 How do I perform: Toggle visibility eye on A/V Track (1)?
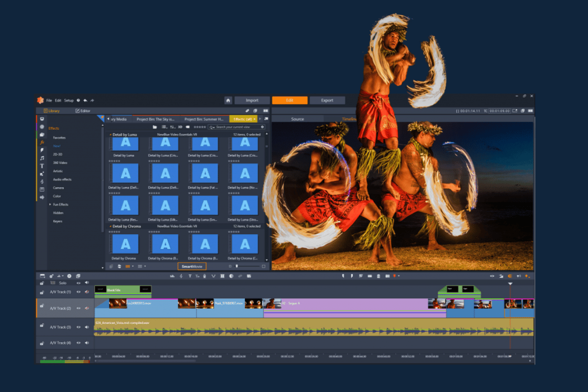pos(78,292)
